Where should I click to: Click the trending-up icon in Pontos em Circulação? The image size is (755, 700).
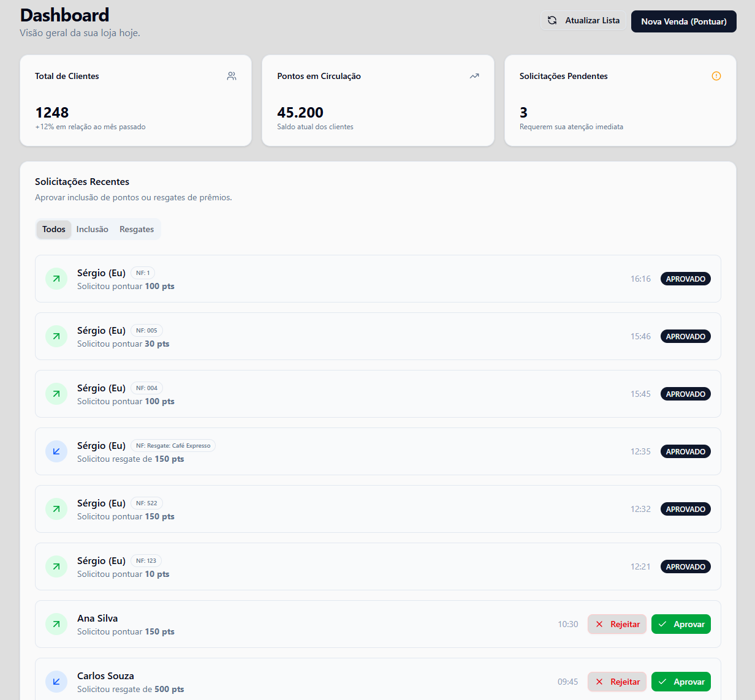[x=474, y=76]
